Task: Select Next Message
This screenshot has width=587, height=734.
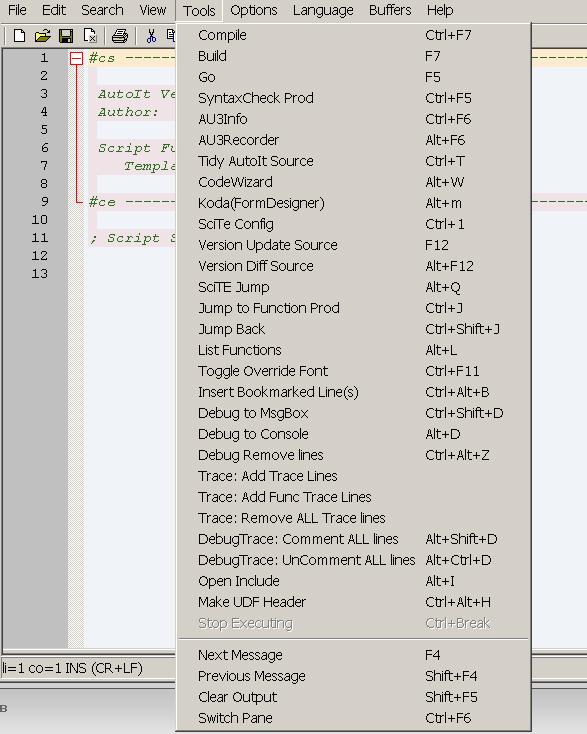Action: pyautogui.click(x=353, y=655)
